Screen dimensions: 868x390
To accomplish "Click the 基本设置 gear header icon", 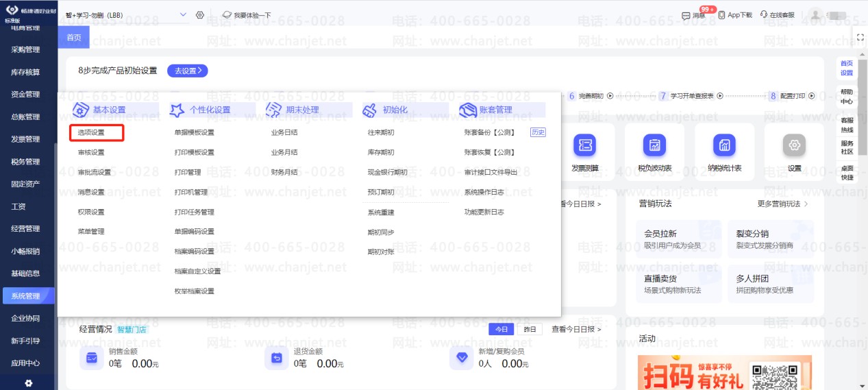I will tap(81, 110).
